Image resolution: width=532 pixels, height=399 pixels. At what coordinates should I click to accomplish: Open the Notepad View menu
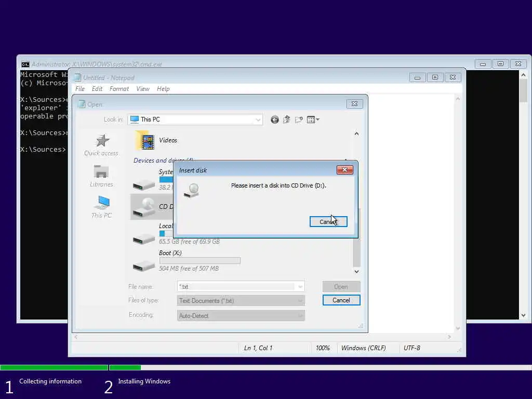142,89
